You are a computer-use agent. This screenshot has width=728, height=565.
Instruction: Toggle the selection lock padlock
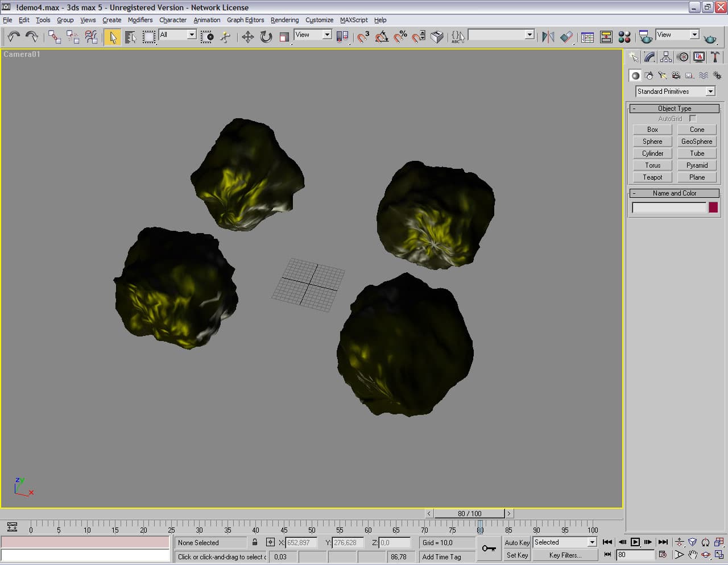[x=255, y=542]
